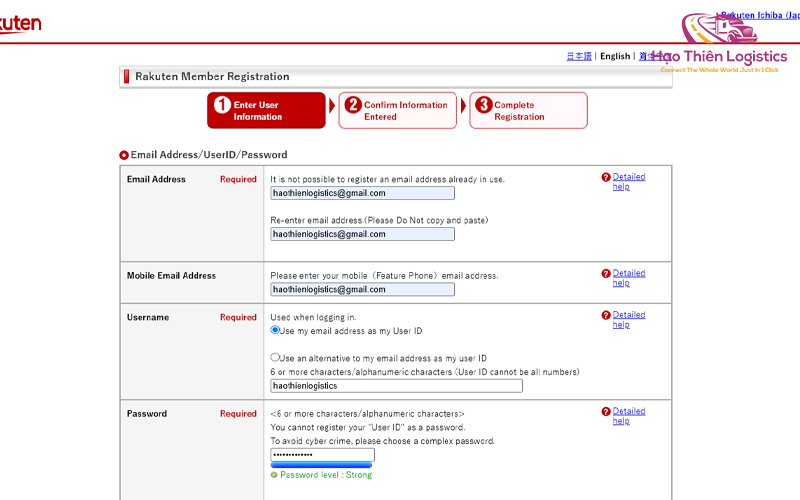The height and width of the screenshot is (500, 800).
Task: Open Detailed help for Username
Action: click(x=629, y=320)
